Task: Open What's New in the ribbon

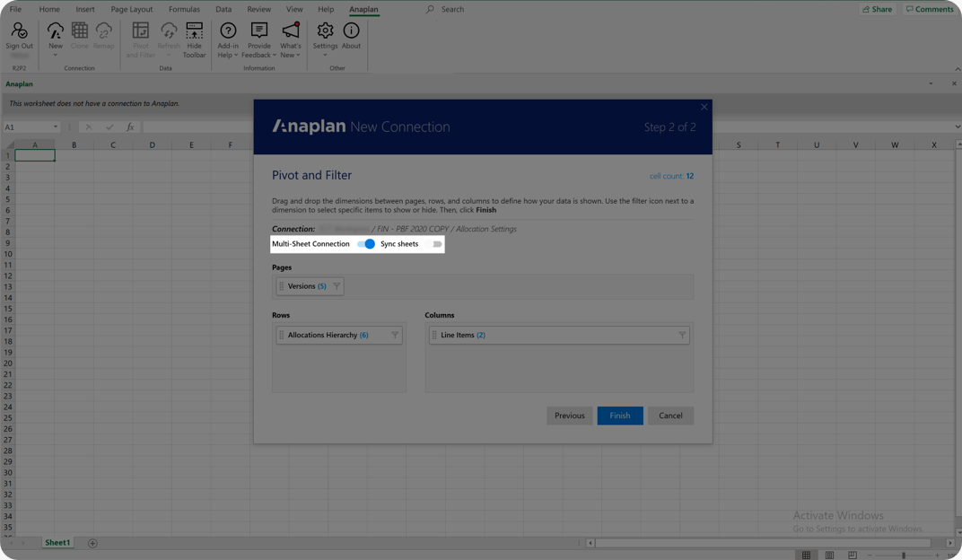Action: coord(290,40)
